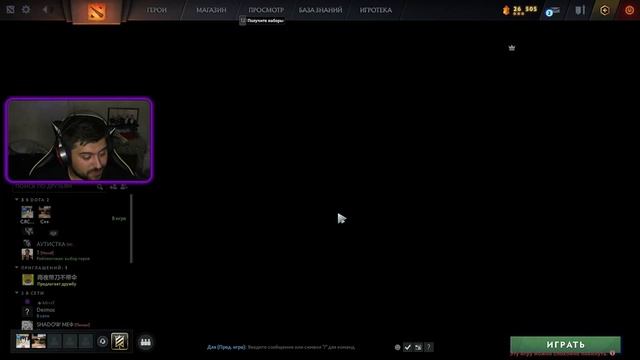The width and height of the screenshot is (640, 360).
Task: Click the second party slot avatar at bottom
Action: pyautogui.click(x=39, y=341)
